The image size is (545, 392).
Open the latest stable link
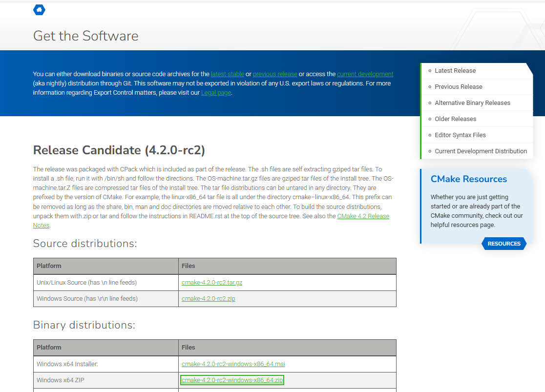(x=227, y=74)
